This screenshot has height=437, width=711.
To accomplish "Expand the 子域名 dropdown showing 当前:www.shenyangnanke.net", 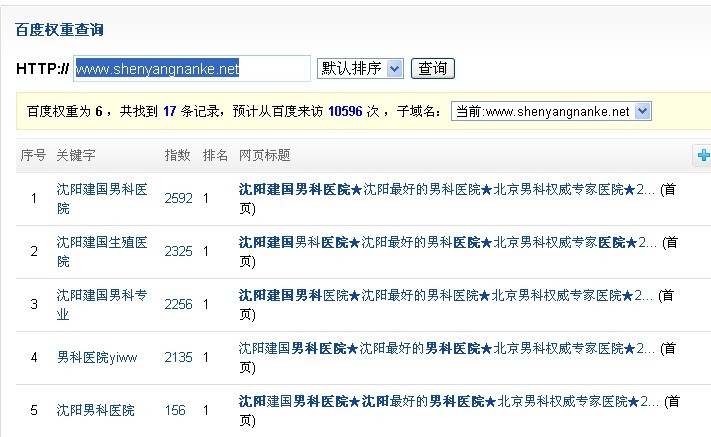I will tap(551, 112).
